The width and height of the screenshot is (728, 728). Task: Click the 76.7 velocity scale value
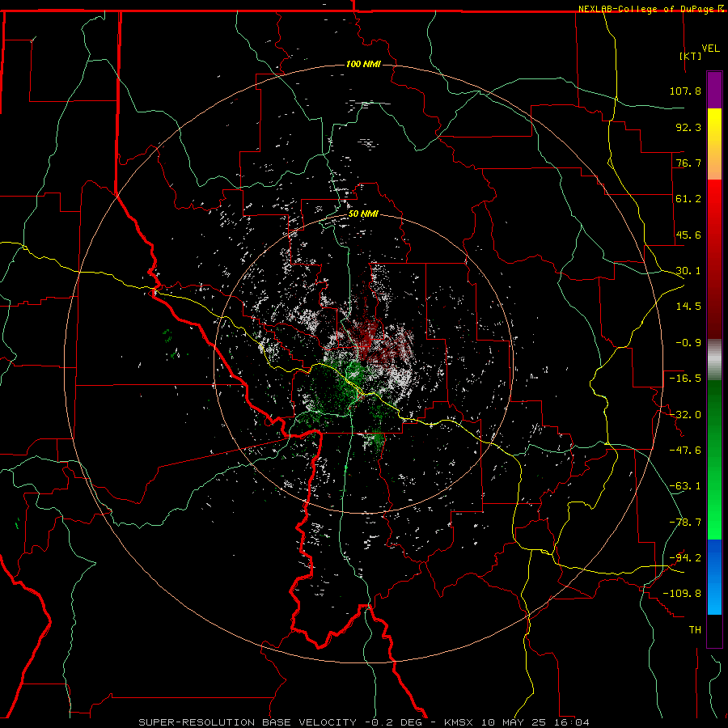coord(688,163)
